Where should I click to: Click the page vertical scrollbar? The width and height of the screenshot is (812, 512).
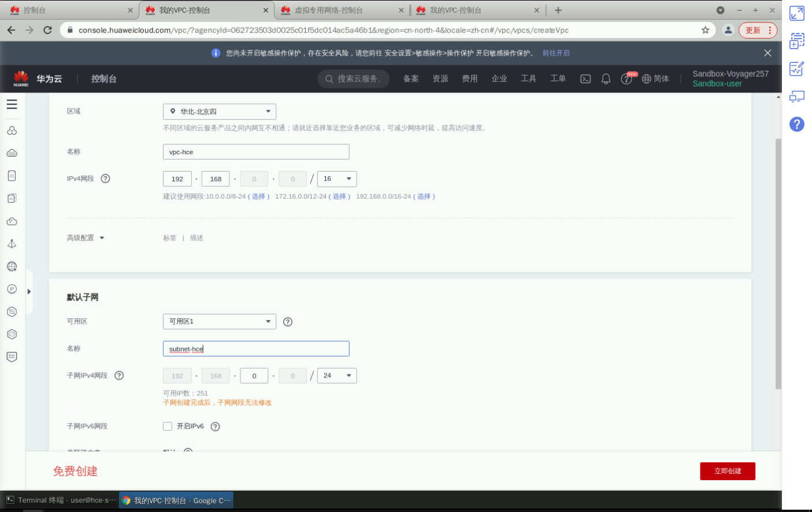point(778,263)
